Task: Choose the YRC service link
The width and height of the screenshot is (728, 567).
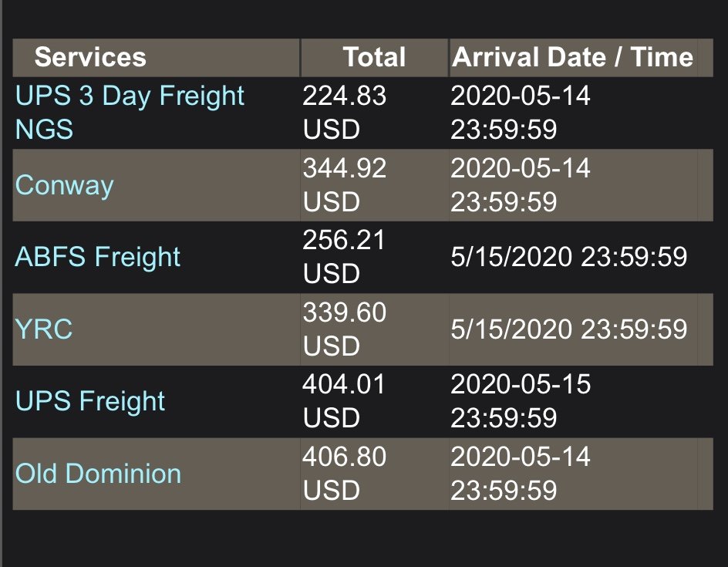Action: 44,329
